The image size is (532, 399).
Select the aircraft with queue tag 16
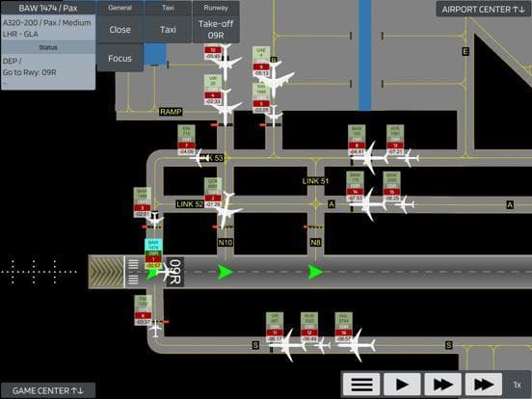pyautogui.click(x=357, y=345)
